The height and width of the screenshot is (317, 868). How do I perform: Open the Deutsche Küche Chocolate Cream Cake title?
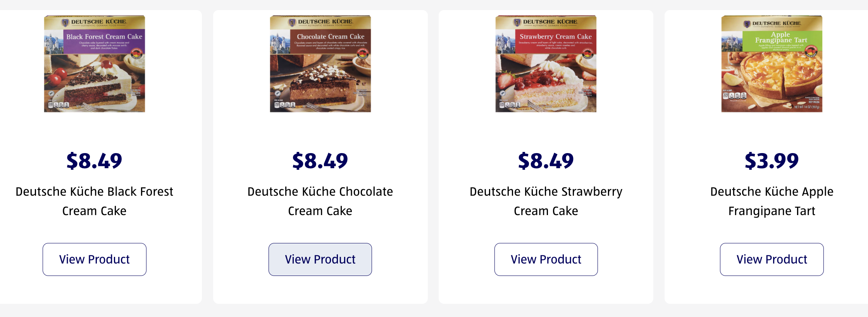(x=320, y=201)
